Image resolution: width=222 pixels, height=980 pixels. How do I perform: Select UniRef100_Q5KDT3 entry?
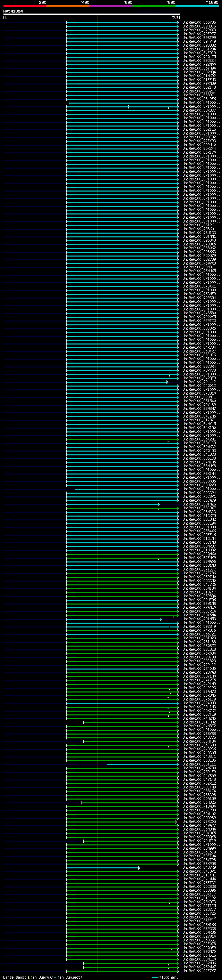tap(199, 902)
